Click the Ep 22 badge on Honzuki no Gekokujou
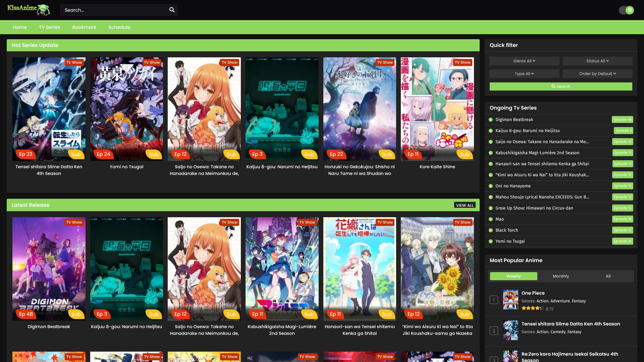Viewport: 644px width, 362px height. 336,154
